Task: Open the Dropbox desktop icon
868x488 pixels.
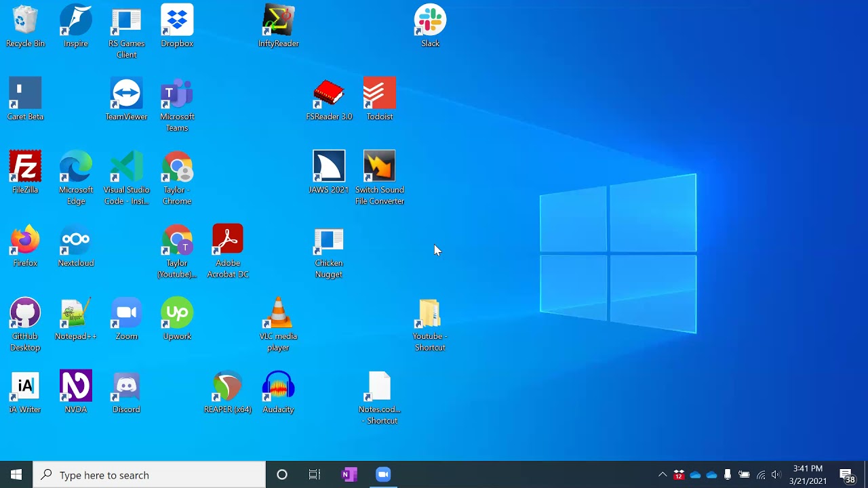Action: [177, 27]
